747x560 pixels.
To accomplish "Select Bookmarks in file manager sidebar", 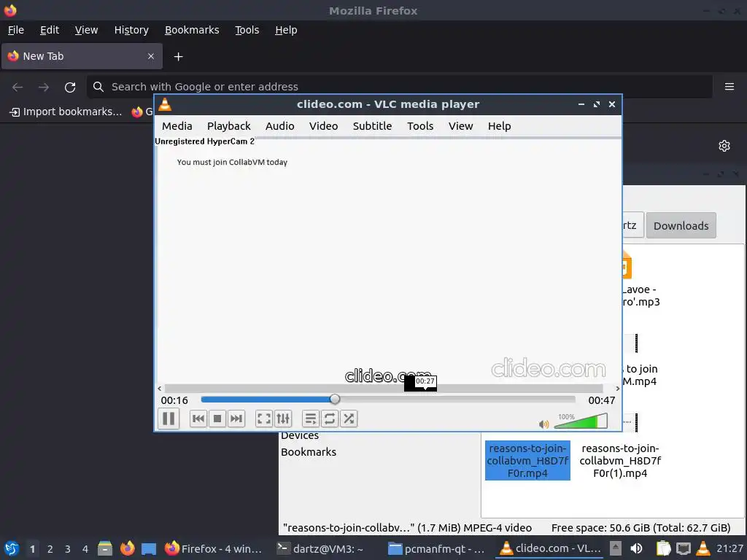I will click(309, 452).
